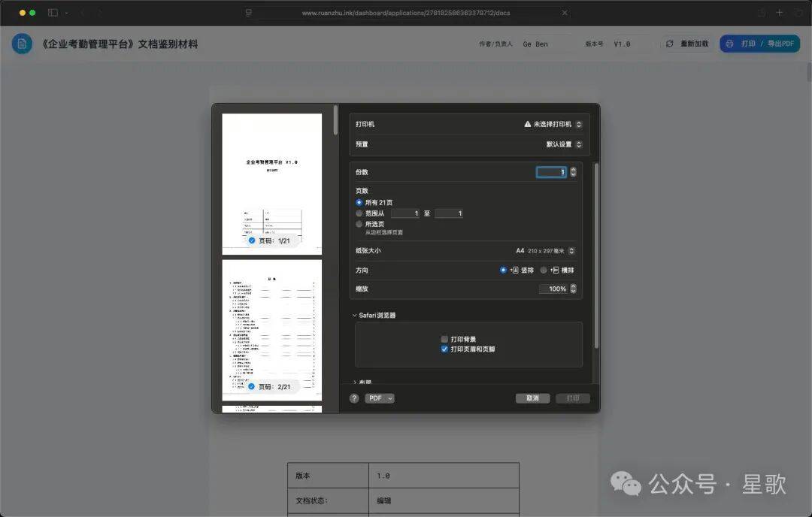
Task: Click the 重新加载 refresh icon
Action: (670, 44)
